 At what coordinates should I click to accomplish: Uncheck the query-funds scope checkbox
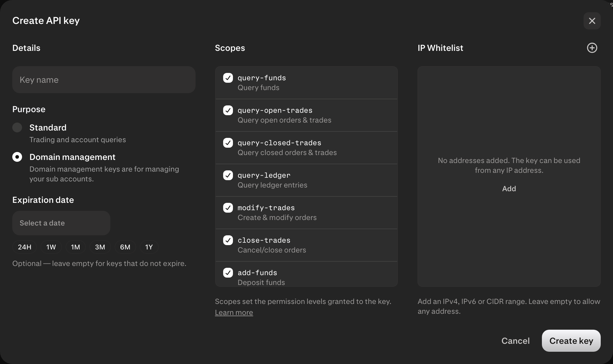tap(228, 78)
